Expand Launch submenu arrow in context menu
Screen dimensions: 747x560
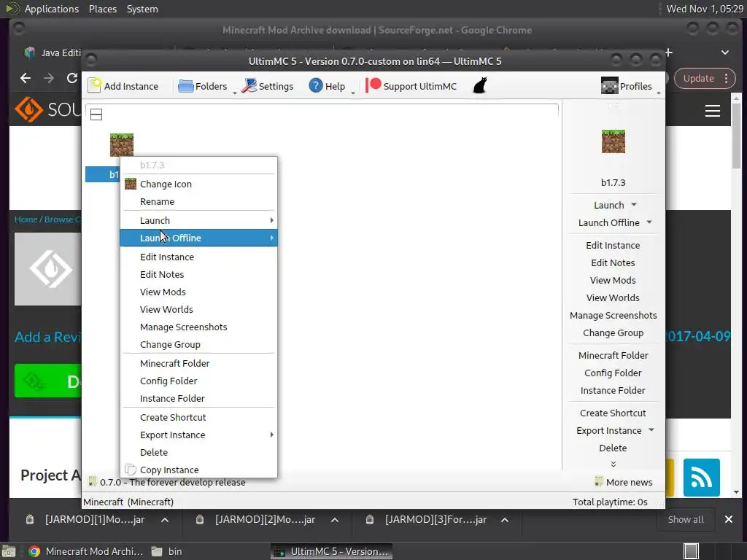271,220
